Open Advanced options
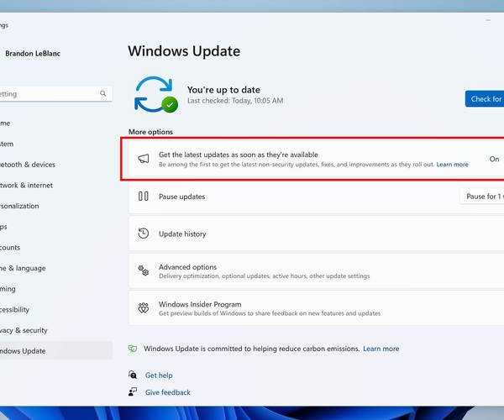This screenshot has width=504, height=420. point(317,270)
